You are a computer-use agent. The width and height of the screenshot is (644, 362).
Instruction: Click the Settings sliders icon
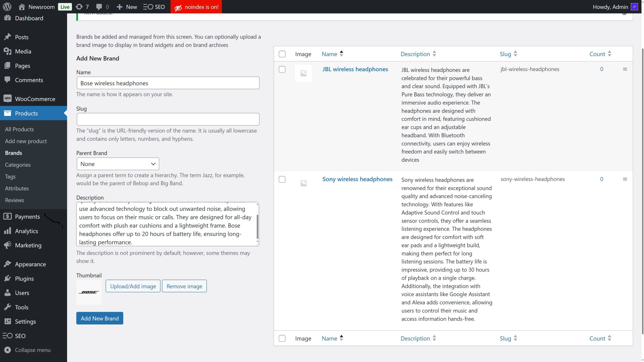pos(8,321)
